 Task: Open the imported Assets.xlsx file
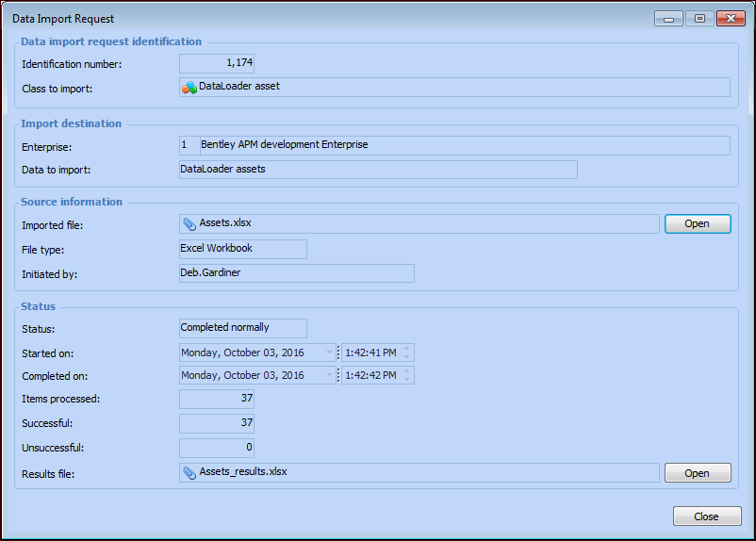(697, 224)
